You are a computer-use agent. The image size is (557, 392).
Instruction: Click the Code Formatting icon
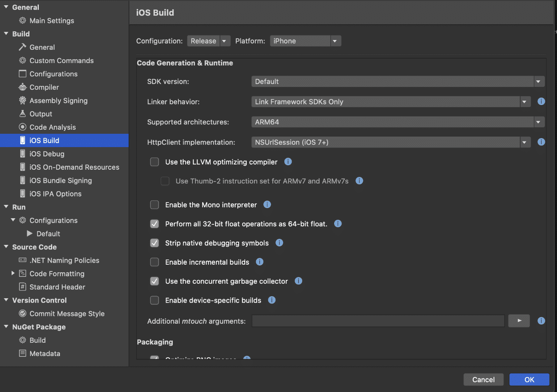click(x=23, y=274)
